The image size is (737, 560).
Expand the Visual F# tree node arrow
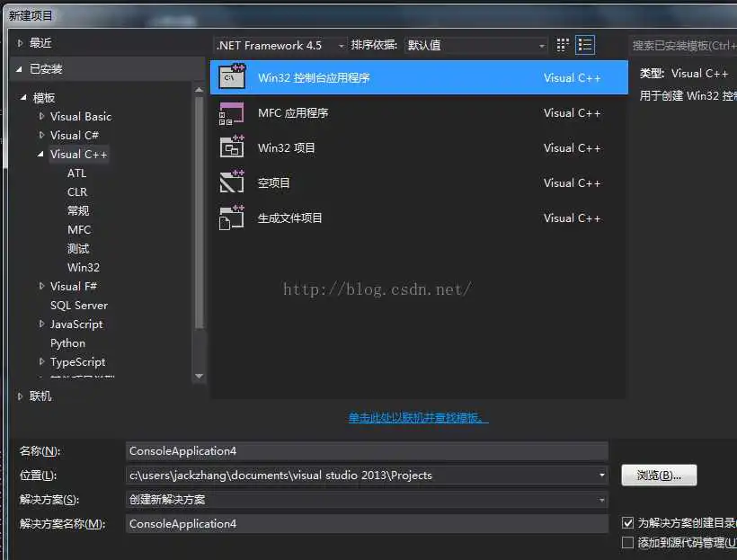pos(42,286)
